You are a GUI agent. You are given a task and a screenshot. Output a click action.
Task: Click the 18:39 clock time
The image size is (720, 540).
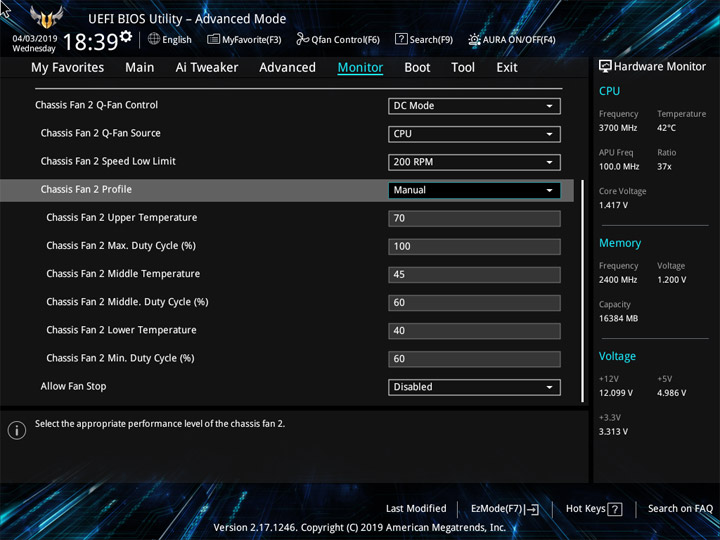90,42
